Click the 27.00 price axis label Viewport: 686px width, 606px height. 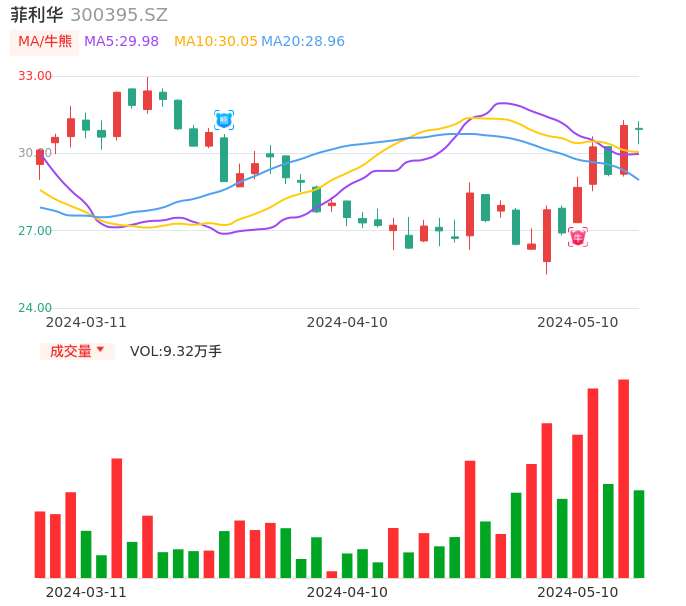click(36, 231)
